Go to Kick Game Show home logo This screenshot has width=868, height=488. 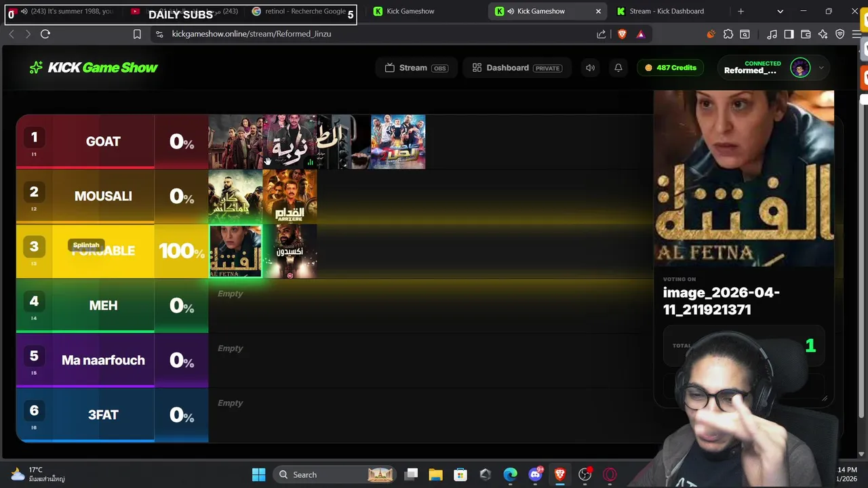tap(94, 68)
